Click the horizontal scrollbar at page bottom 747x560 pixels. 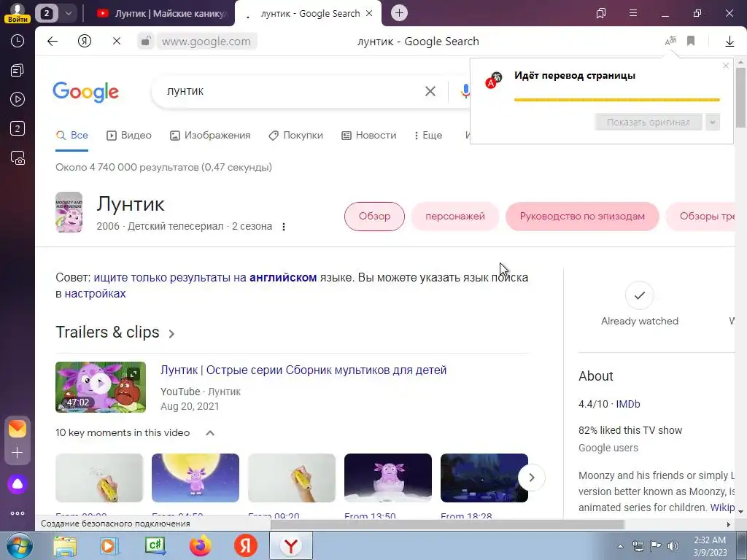[447, 524]
